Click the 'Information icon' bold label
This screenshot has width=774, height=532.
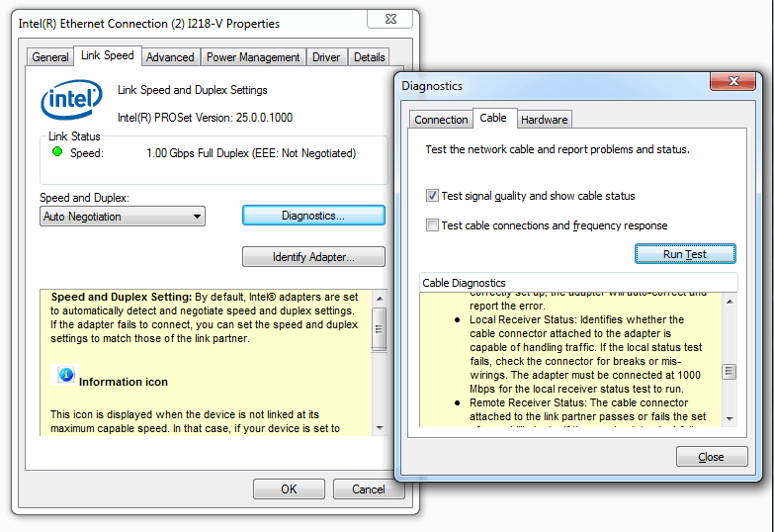[124, 382]
